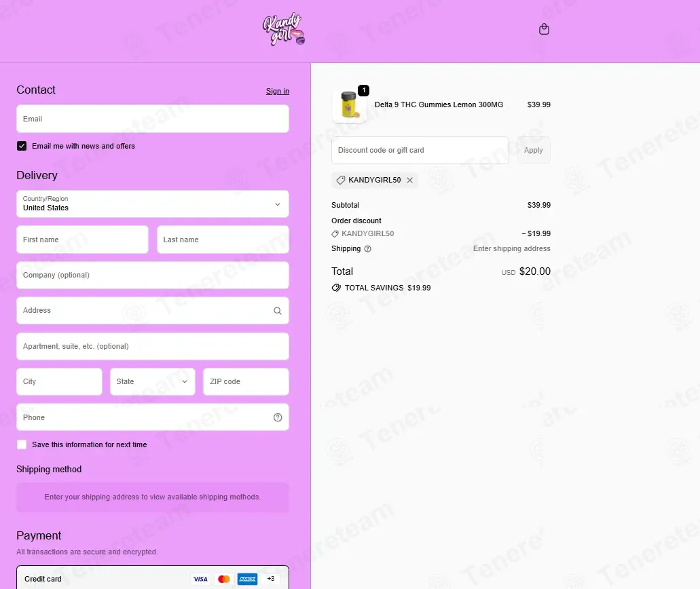
Task: Focus the Address input field
Action: [x=153, y=311]
